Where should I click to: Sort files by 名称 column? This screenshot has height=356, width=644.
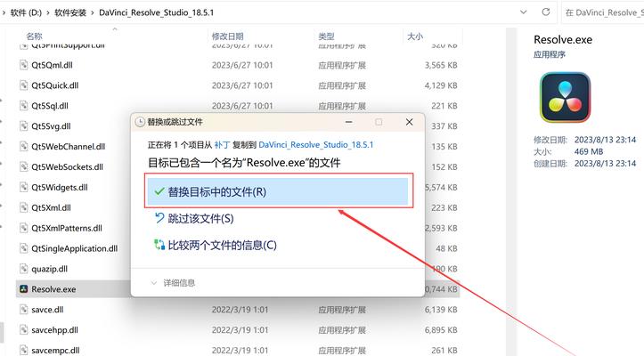34,36
